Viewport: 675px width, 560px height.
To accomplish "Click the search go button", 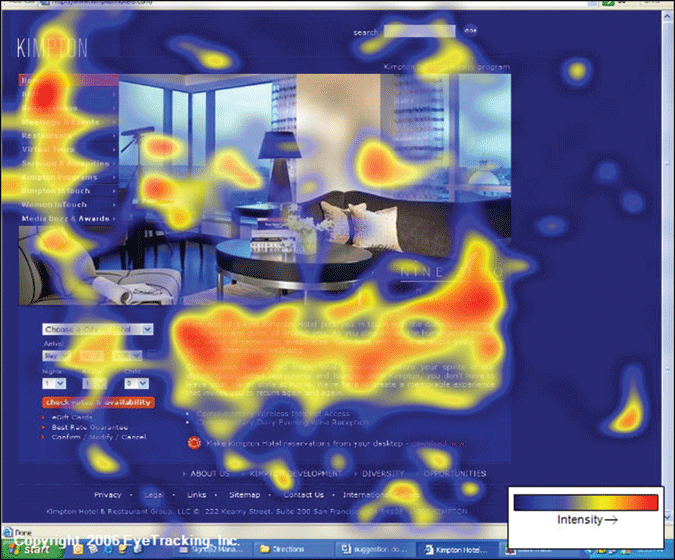I will (470, 32).
